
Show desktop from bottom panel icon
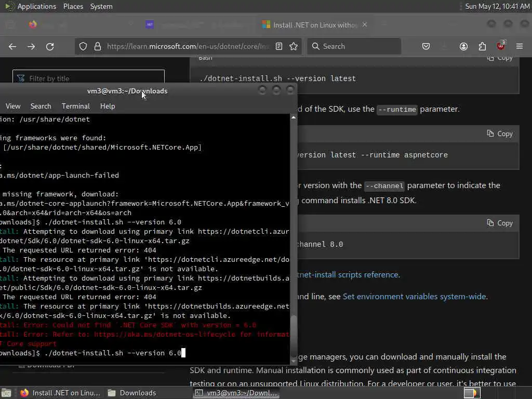point(6,393)
